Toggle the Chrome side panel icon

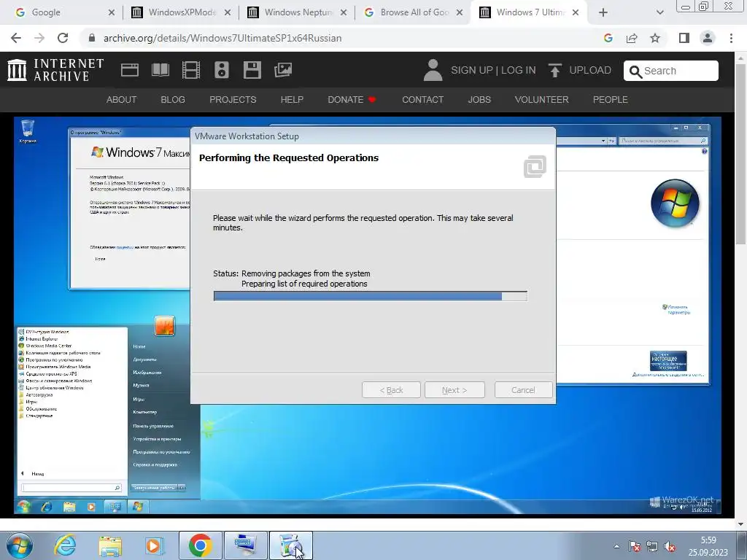click(x=684, y=38)
